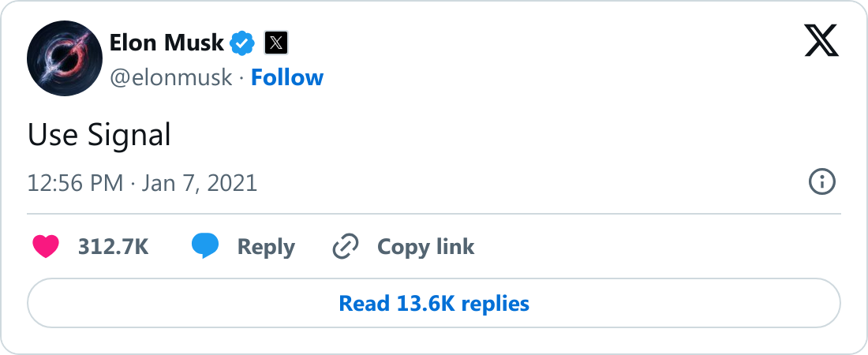
Task: Click the Use Signal tweet text
Action: [99, 135]
